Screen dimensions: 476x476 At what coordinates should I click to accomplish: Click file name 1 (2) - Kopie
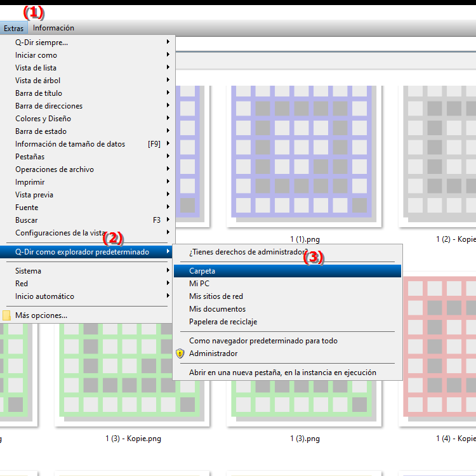tap(456, 239)
